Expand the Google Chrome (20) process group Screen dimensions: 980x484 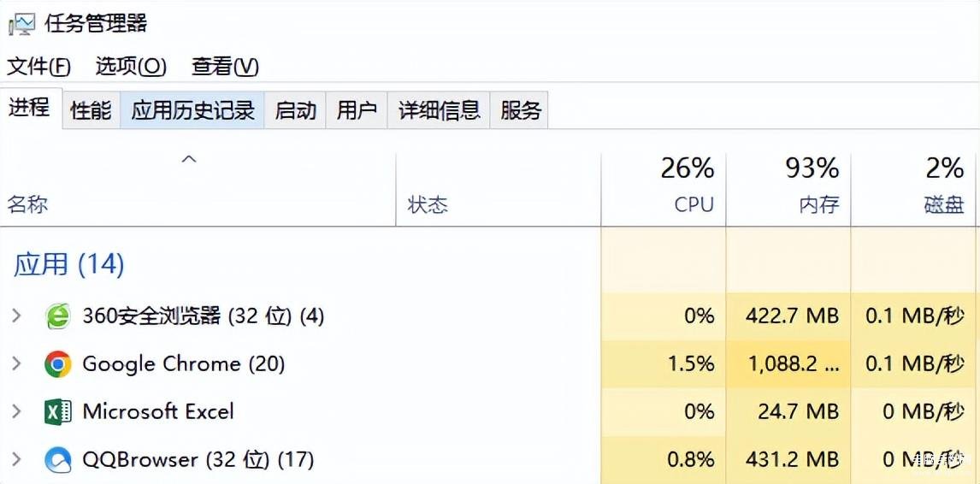(x=17, y=363)
